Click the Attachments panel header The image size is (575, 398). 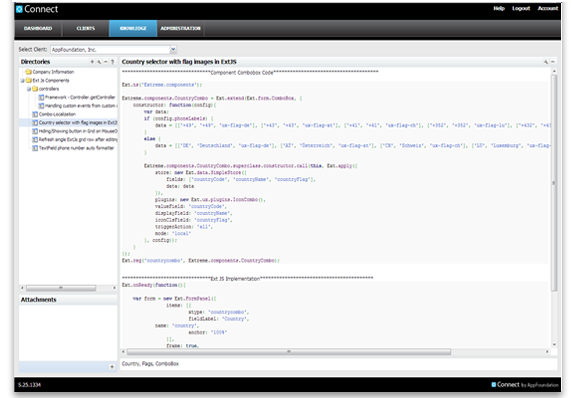(68, 300)
